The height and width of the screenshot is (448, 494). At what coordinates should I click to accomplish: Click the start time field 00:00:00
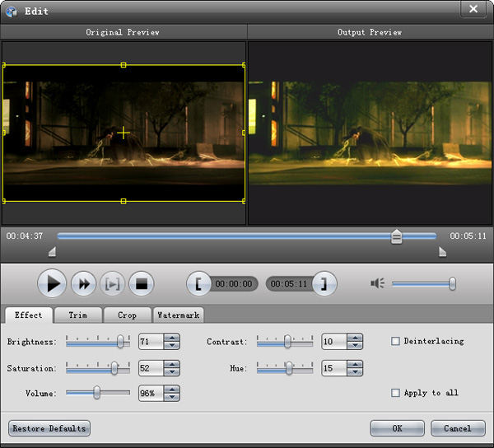click(x=234, y=284)
